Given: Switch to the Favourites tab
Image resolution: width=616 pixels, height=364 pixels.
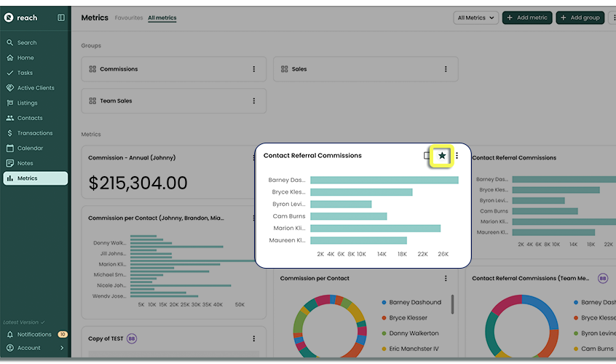Looking at the screenshot, I should click(x=129, y=17).
